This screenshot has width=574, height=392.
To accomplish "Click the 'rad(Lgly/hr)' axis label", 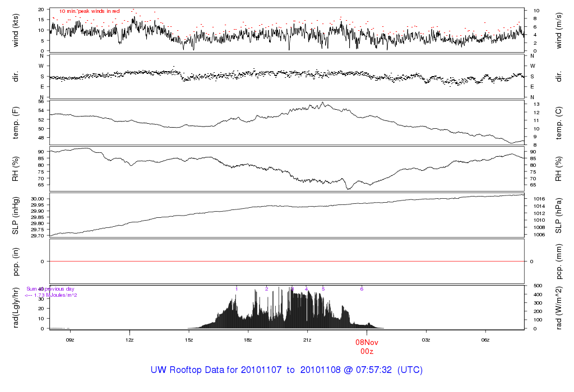I will (15, 307).
